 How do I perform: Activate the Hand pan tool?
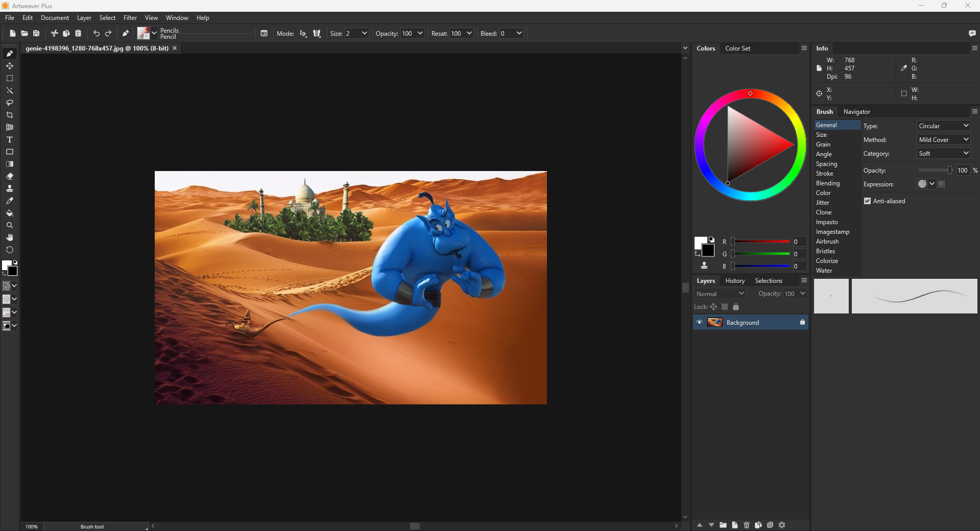(10, 237)
